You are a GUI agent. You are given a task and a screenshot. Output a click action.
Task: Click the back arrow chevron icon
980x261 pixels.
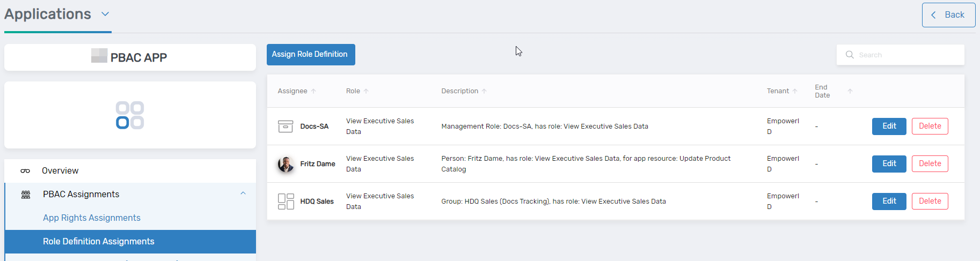pos(933,15)
